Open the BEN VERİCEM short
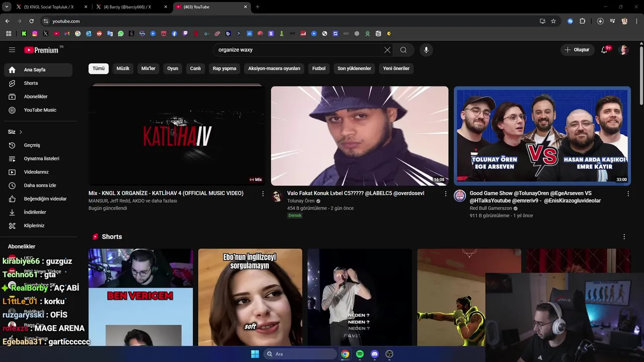Viewport: 644px width, 362px height. pos(141,298)
